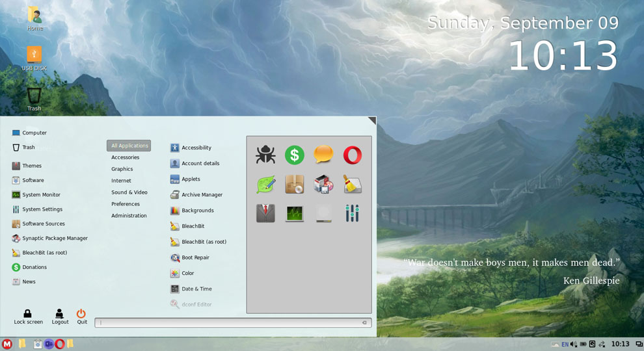Open Color in the applications list
This screenshot has width=644, height=351.
click(182, 273)
